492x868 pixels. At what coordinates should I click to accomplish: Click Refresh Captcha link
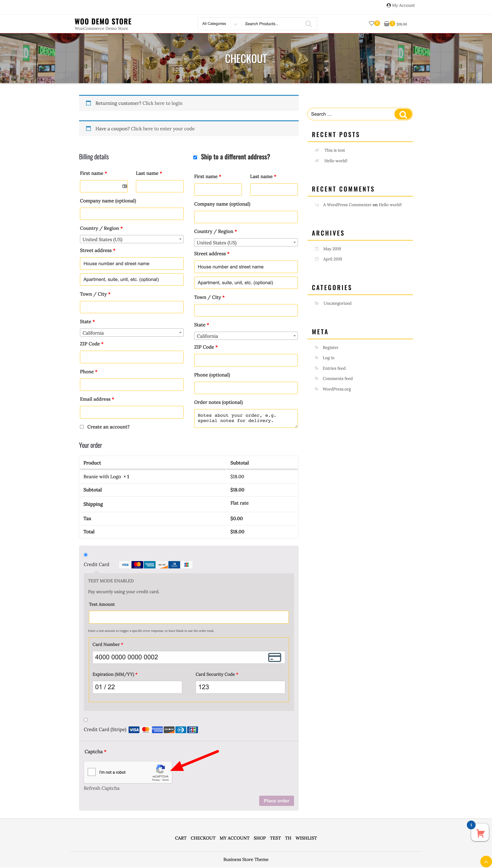click(x=102, y=788)
